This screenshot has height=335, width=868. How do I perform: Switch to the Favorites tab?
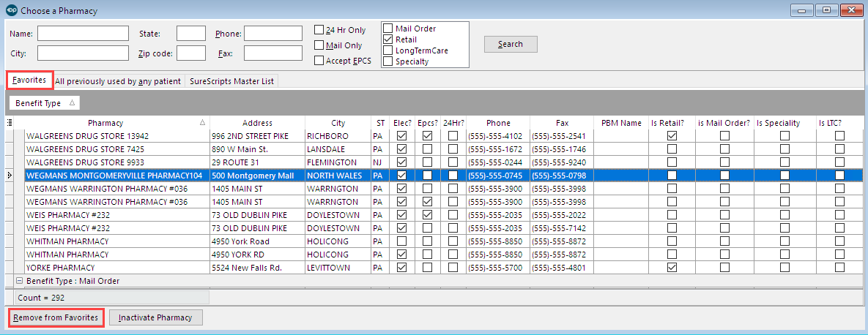tap(29, 80)
